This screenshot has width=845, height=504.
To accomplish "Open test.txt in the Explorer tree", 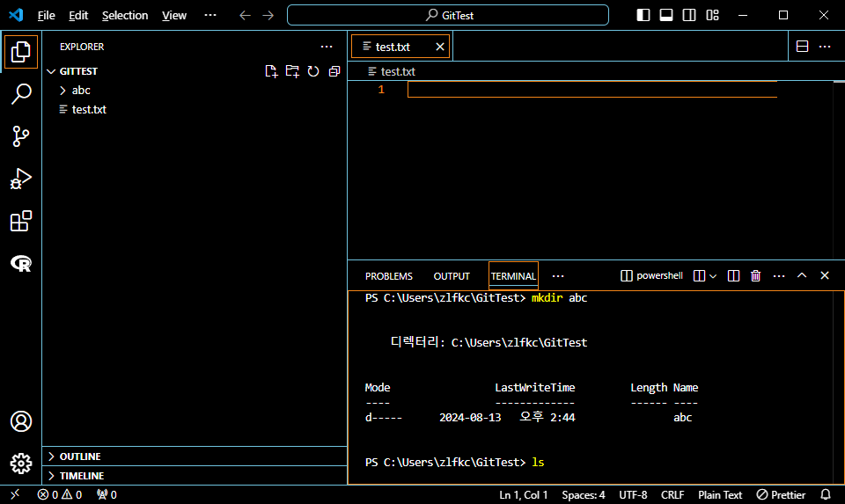I will pyautogui.click(x=90, y=110).
